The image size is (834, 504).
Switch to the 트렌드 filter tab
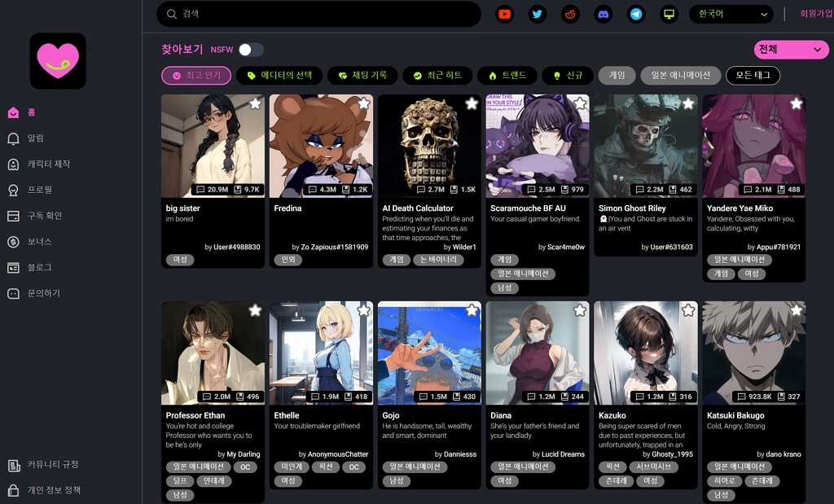click(510, 75)
